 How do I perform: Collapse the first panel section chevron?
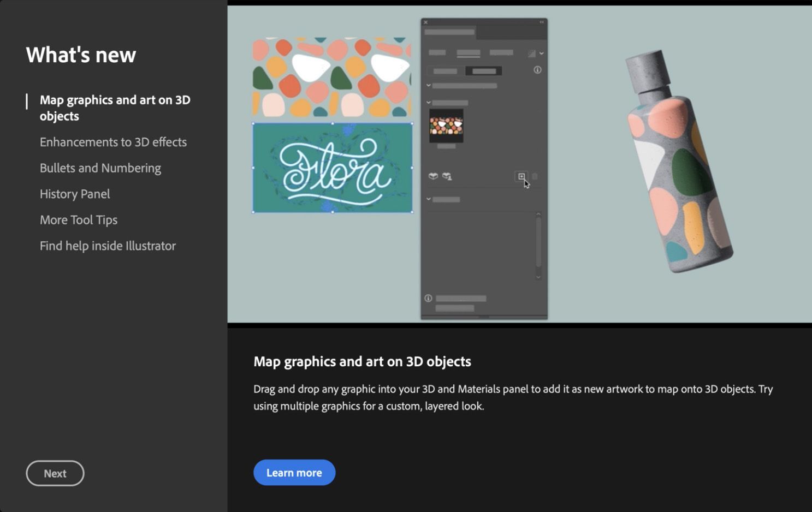pyautogui.click(x=429, y=86)
